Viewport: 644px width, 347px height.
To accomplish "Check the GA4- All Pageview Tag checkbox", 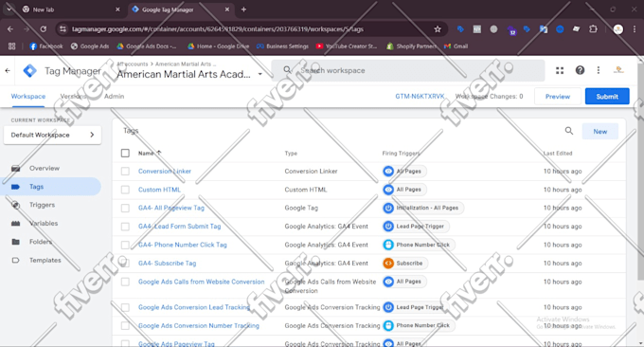I will coord(125,208).
